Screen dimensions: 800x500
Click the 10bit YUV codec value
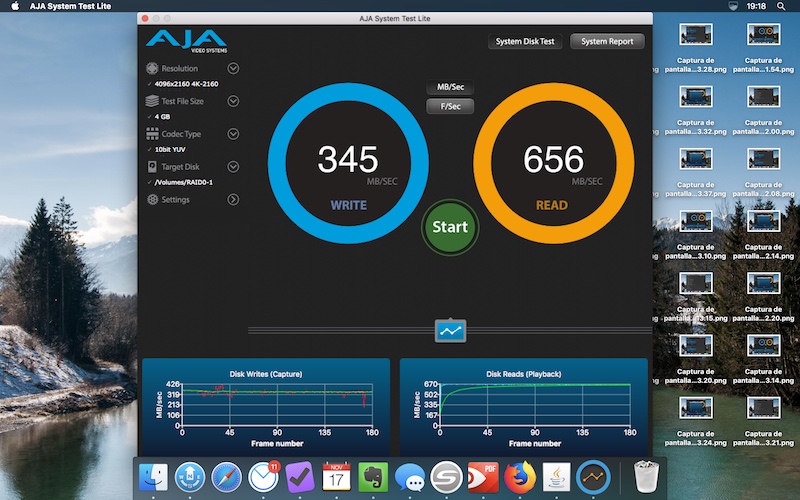(170, 149)
